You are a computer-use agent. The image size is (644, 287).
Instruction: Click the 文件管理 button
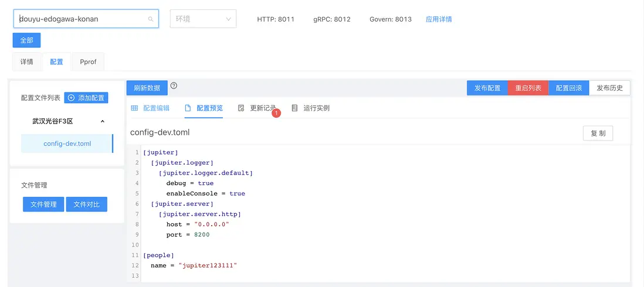click(x=43, y=204)
